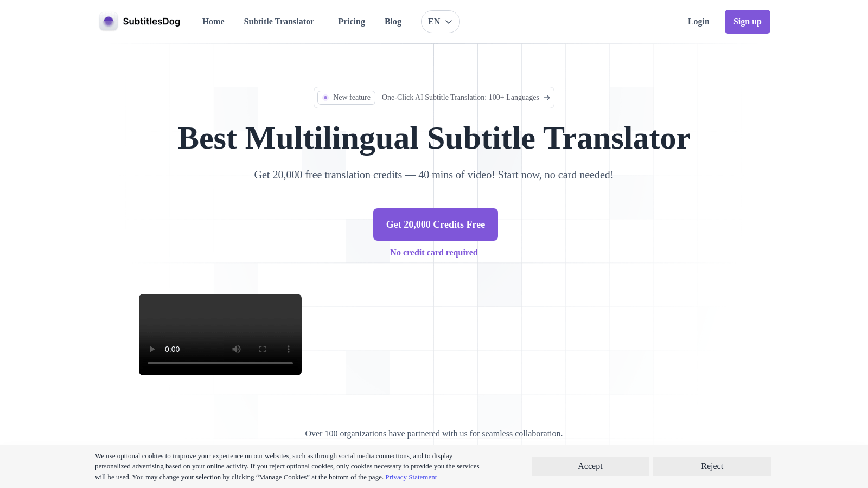Click the video 0:00 time display
Viewport: 868px width, 488px height.
click(172, 349)
